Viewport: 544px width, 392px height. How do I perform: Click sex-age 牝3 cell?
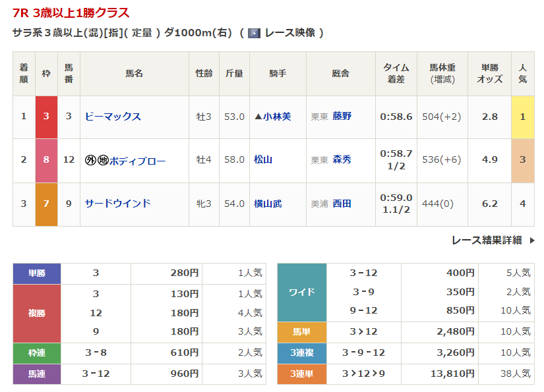coord(204,204)
